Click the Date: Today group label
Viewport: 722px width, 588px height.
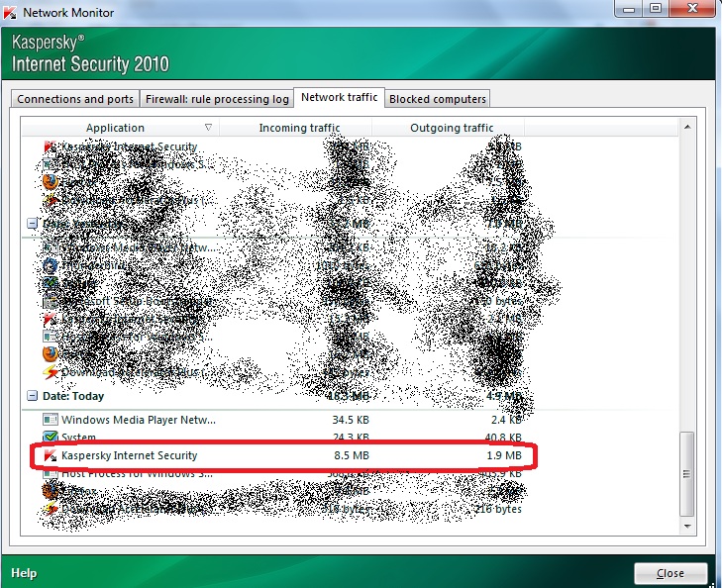tap(73, 396)
